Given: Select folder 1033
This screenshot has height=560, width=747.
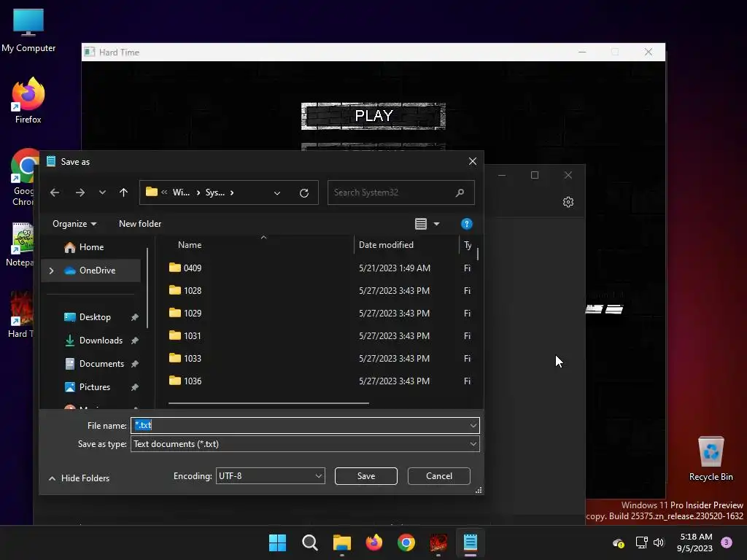Looking at the screenshot, I should pyautogui.click(x=193, y=358).
